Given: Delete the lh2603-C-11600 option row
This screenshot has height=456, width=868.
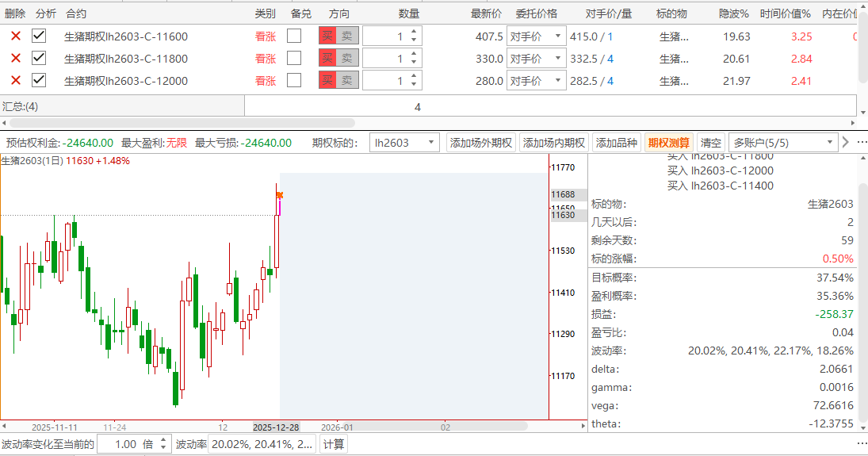Looking at the screenshot, I should coord(15,36).
